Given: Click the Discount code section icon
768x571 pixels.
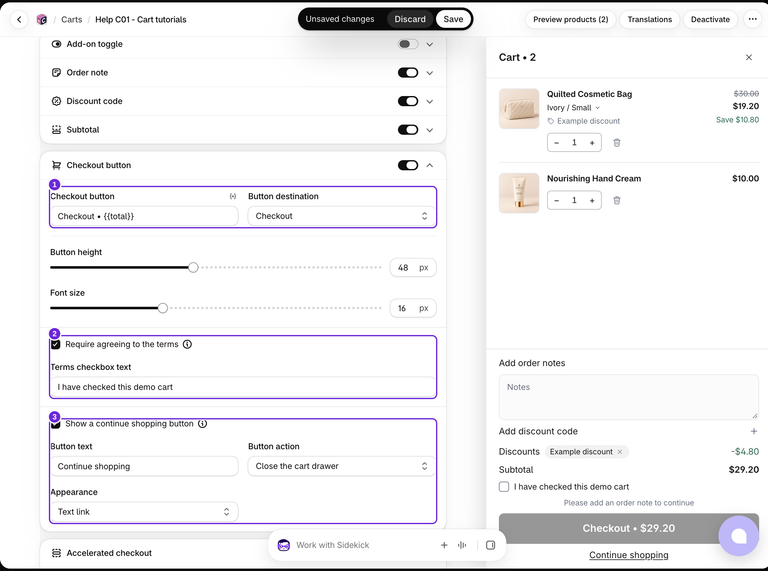Looking at the screenshot, I should (56, 101).
